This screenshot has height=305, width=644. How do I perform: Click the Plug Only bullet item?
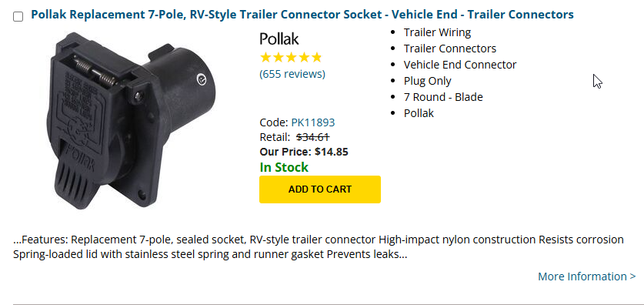coord(427,82)
